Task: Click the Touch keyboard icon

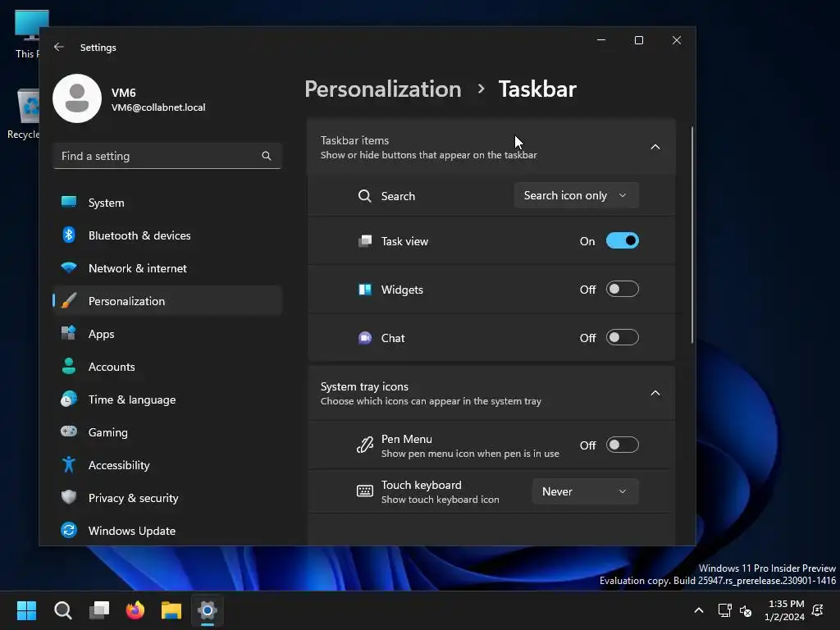Action: pos(365,491)
